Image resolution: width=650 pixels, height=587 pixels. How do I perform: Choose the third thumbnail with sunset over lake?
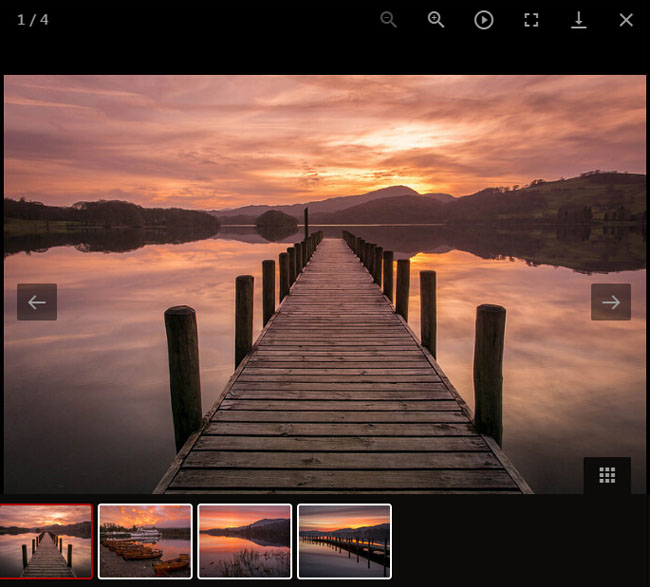[x=245, y=541]
